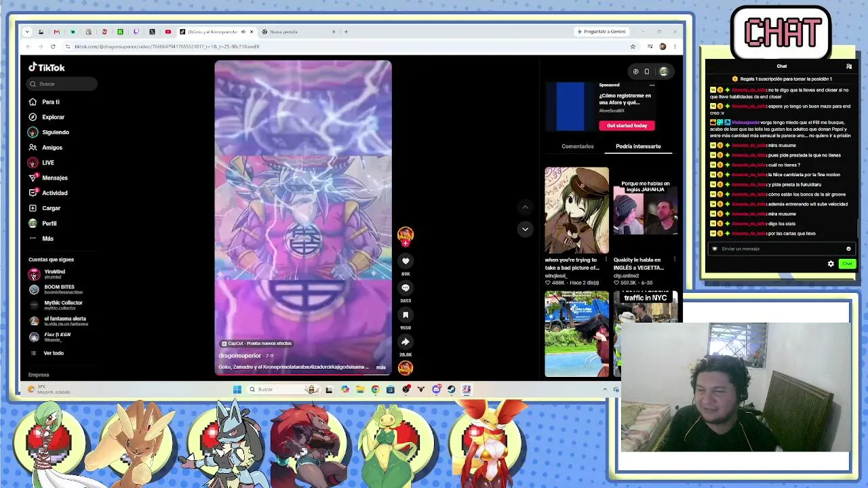Expand the video description with más

pyautogui.click(x=381, y=367)
